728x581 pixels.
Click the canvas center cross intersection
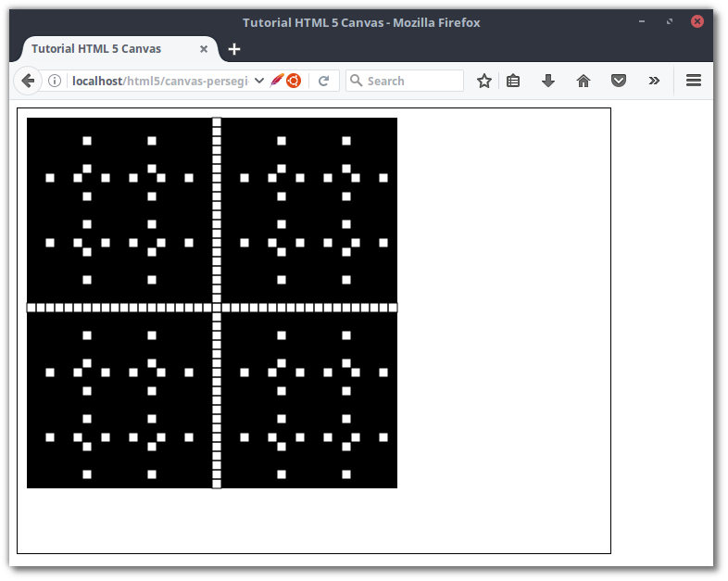point(217,307)
